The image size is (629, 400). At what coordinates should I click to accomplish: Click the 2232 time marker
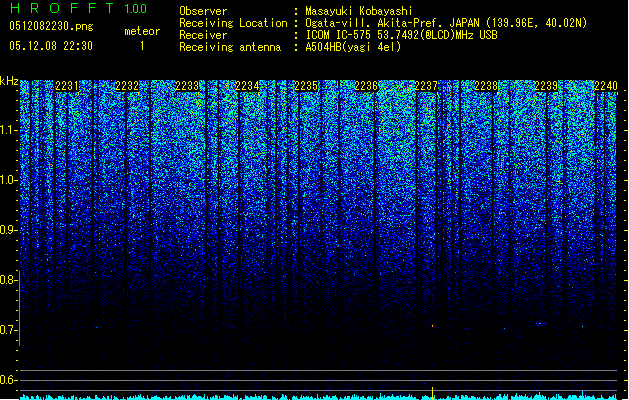127,86
